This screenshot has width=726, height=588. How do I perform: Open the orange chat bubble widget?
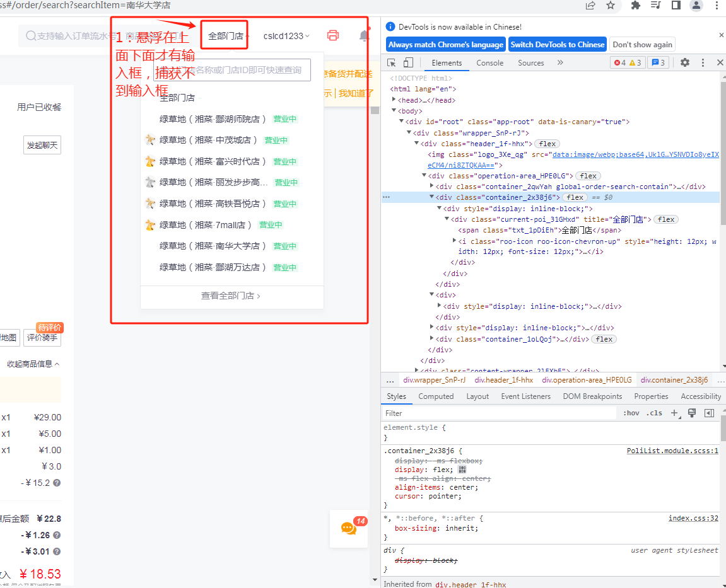(x=349, y=528)
